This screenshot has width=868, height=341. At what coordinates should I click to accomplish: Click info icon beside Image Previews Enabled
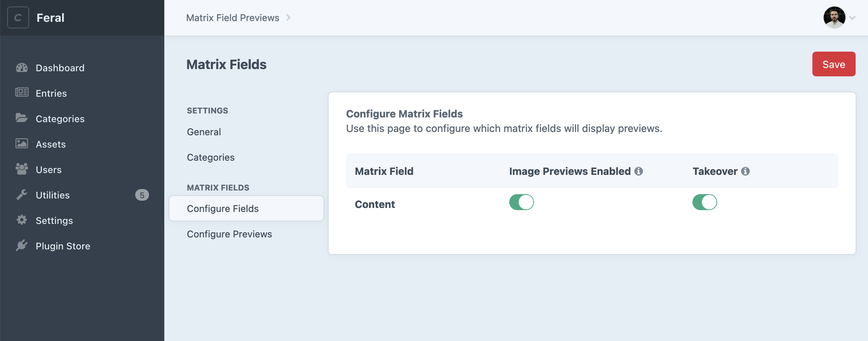[639, 171]
